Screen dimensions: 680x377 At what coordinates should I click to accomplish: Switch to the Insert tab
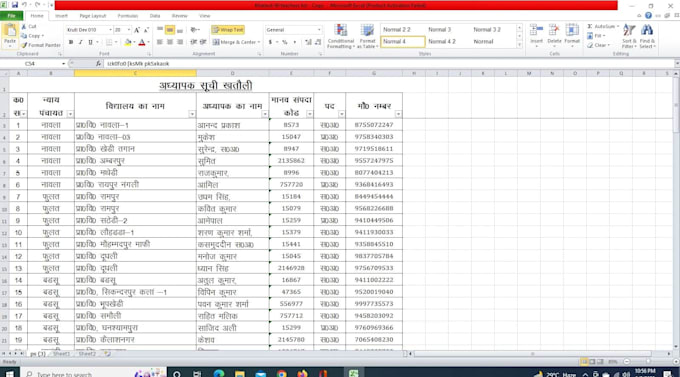[61, 16]
